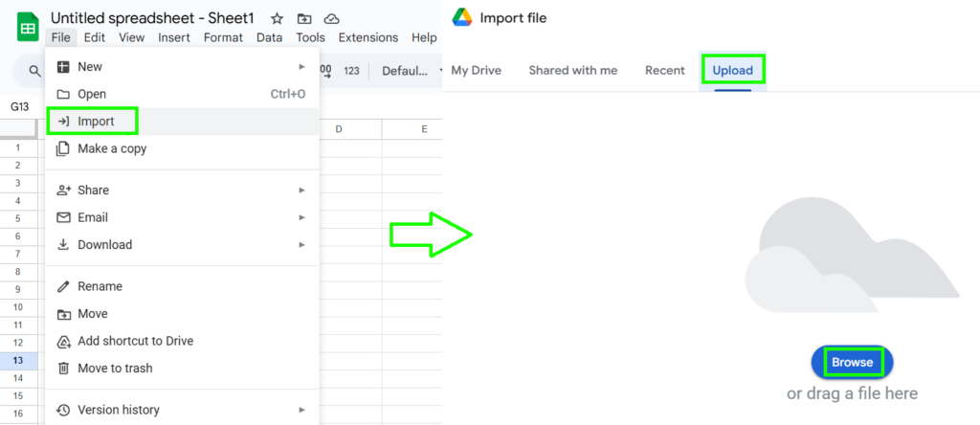Viewport: 980px width, 425px height.
Task: Click the 123 number format button
Action: click(x=351, y=71)
